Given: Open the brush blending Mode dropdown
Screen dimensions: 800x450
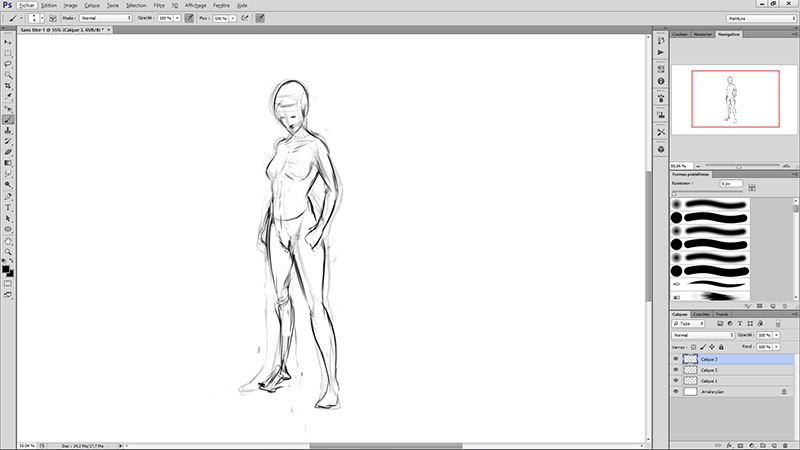Looking at the screenshot, I should [x=106, y=18].
